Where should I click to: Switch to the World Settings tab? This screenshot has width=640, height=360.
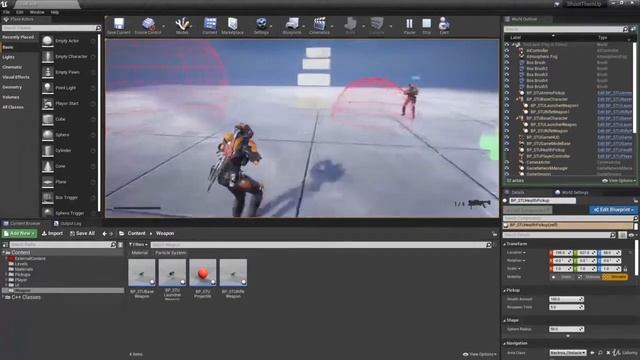(572, 193)
